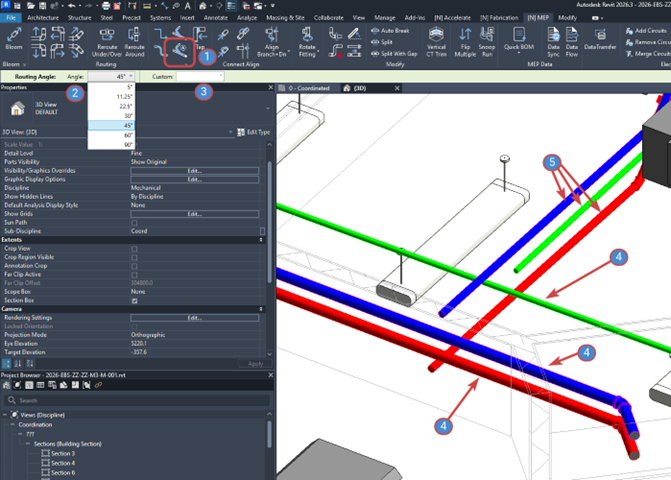Screen dimensions: 671x480
Task: Click the Bloom tool icon
Action: pyautogui.click(x=15, y=38)
